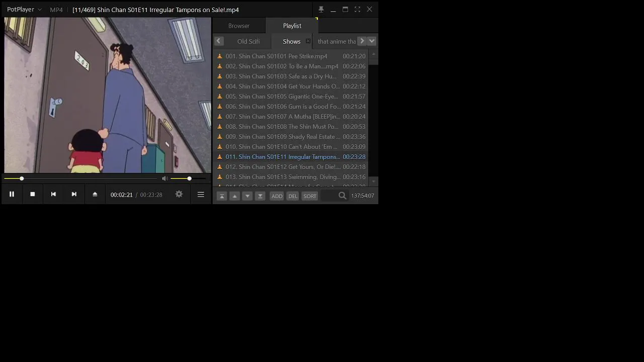Viewport: 644px width, 362px height.
Task: Click the cone icon beside episode 005
Action: tap(219, 97)
